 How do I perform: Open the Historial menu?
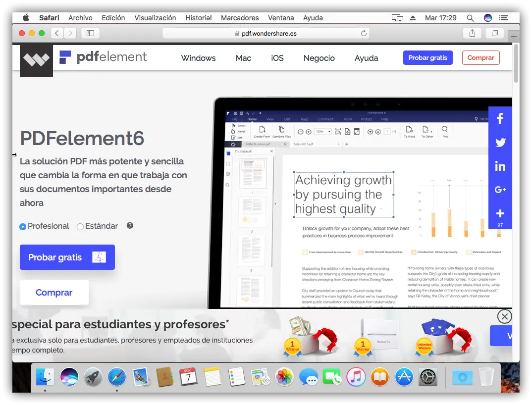coord(199,18)
